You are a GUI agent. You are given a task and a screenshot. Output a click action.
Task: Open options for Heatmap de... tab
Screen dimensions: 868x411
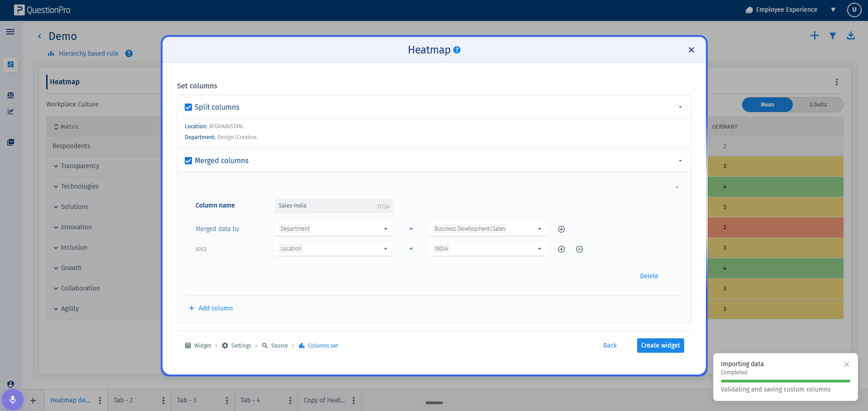(x=100, y=401)
